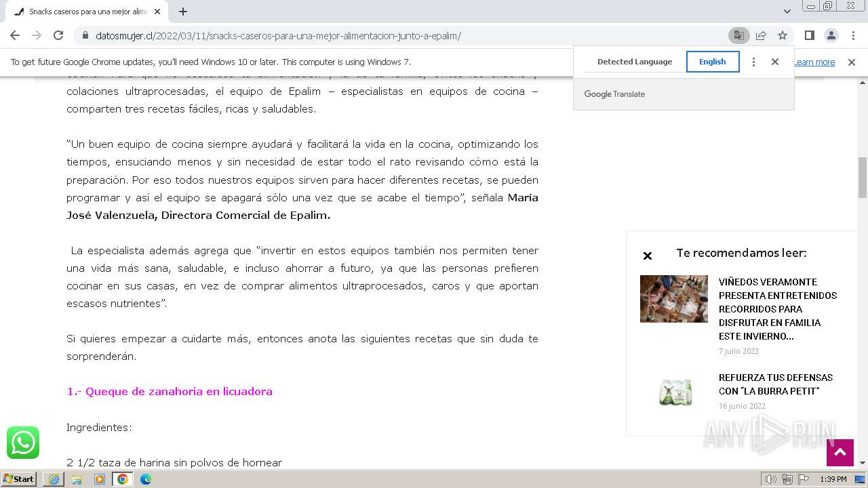
Task: Close the Snacks caseros tab
Action: click(x=157, y=12)
